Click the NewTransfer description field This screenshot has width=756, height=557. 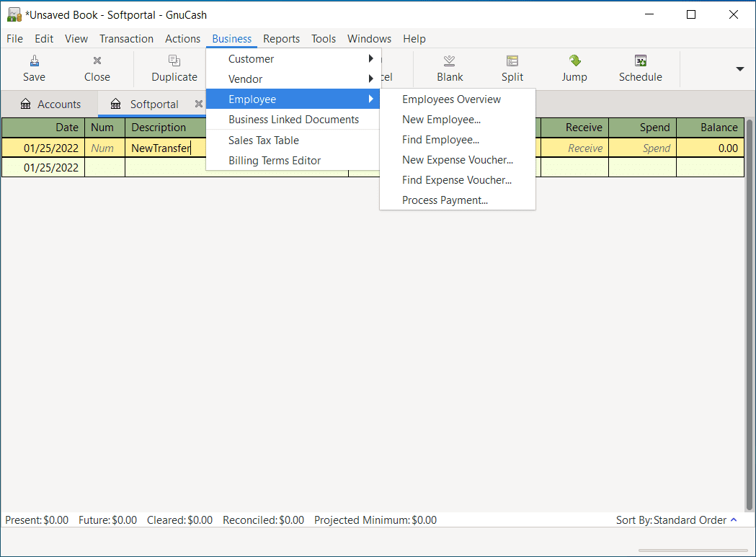coord(166,148)
